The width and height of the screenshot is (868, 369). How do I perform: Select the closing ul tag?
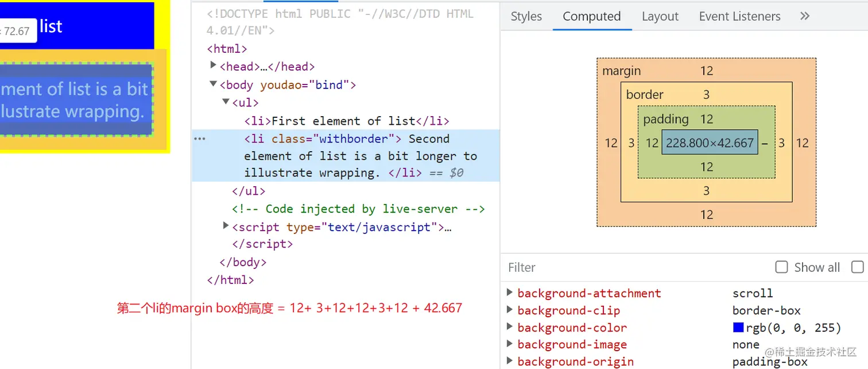coord(249,191)
